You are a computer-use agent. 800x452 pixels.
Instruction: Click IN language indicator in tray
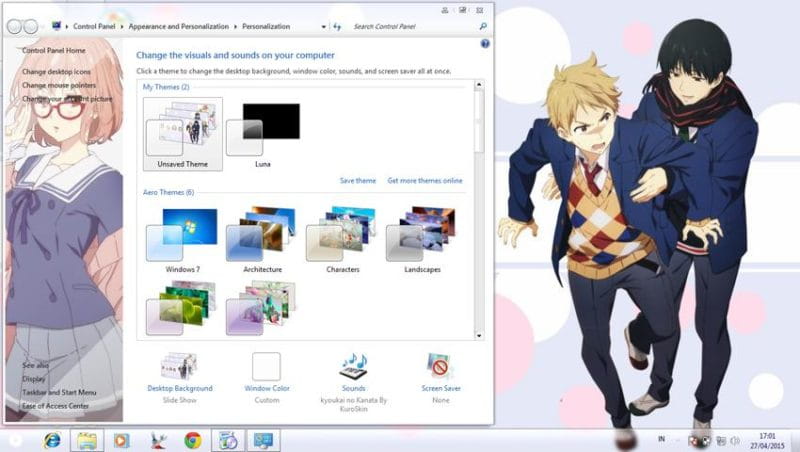click(x=661, y=439)
